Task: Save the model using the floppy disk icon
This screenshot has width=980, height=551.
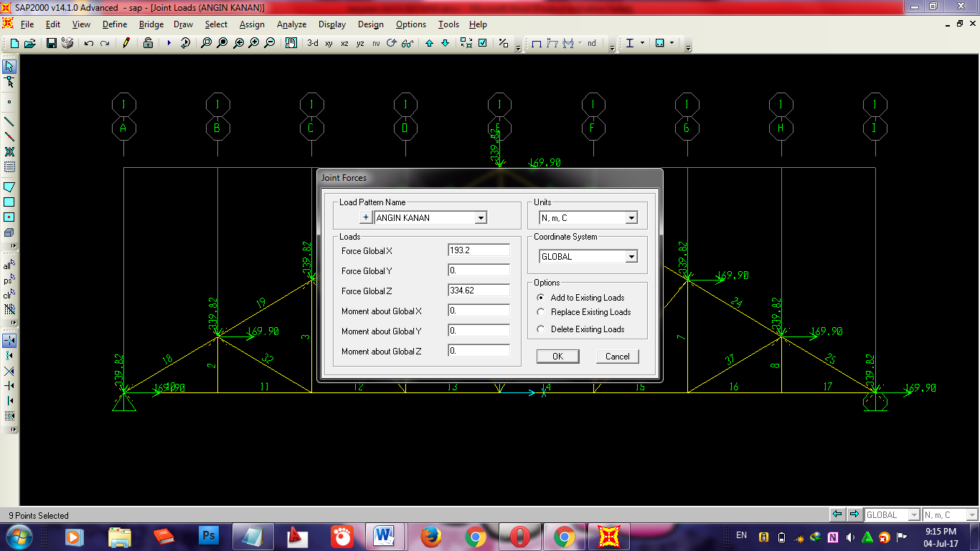Action: coord(52,43)
